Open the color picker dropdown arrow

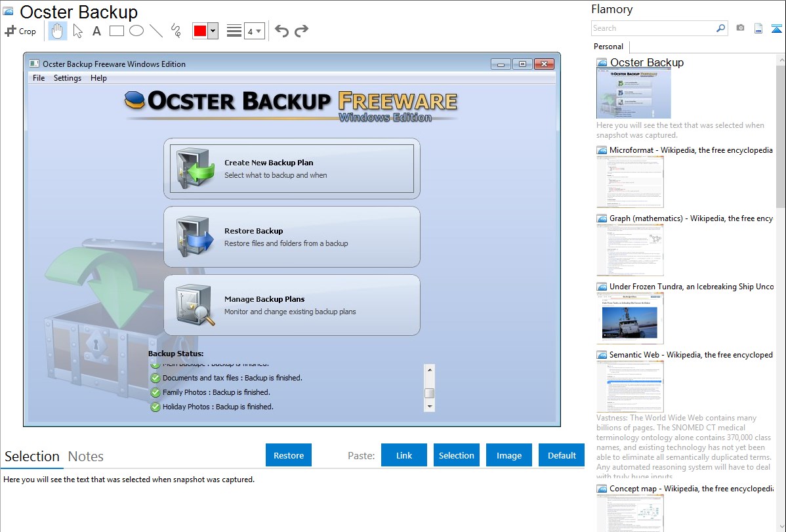(213, 31)
